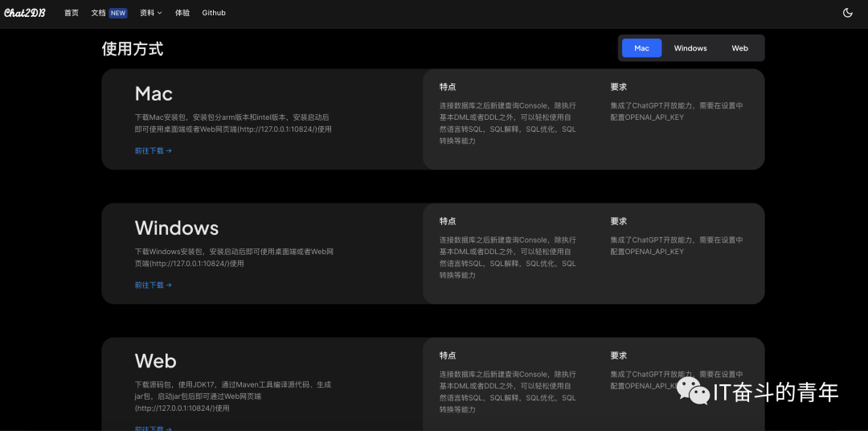This screenshot has width=868, height=431.
Task: Open the 首页 nav item
Action: click(72, 13)
